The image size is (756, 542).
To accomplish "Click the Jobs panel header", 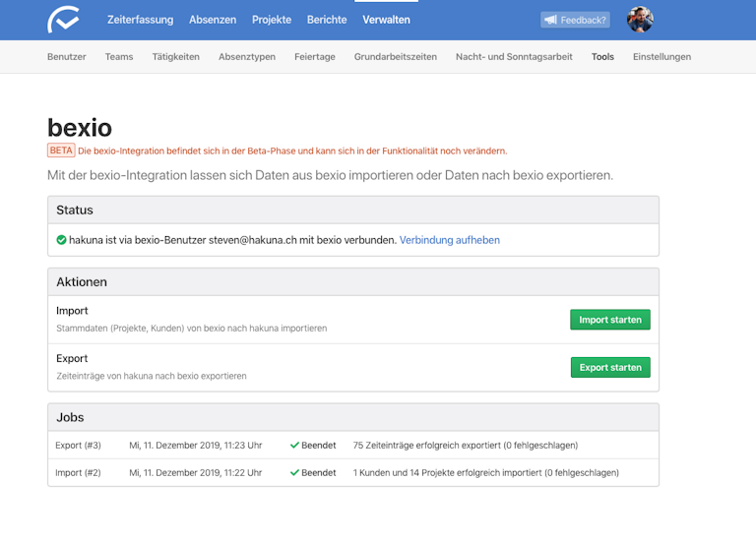I will click(x=353, y=417).
